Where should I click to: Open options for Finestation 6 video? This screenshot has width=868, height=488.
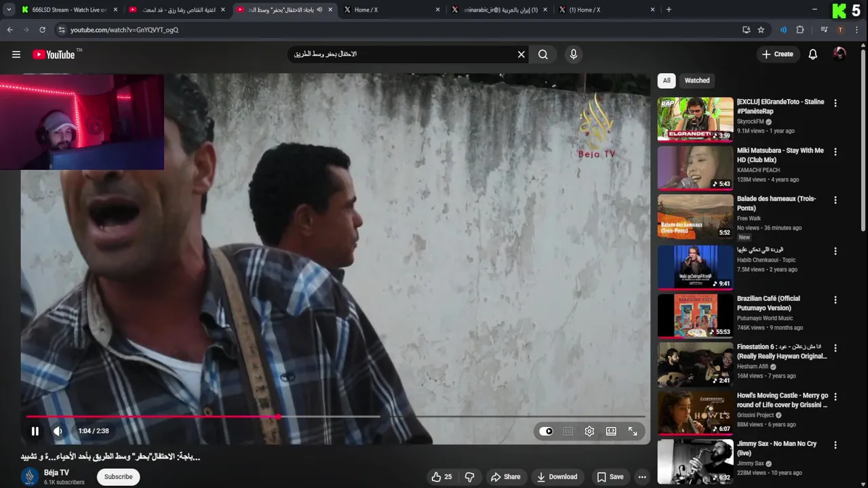tap(835, 348)
